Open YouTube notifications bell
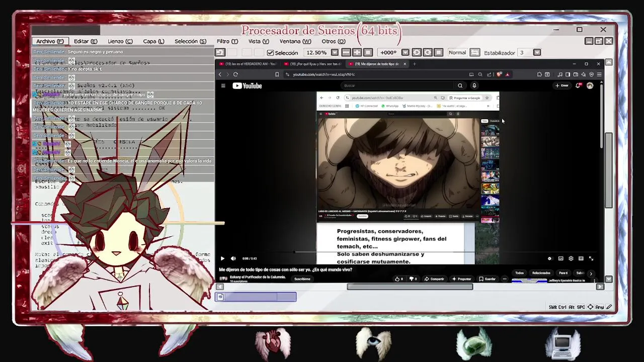The width and height of the screenshot is (644, 362). click(x=578, y=85)
